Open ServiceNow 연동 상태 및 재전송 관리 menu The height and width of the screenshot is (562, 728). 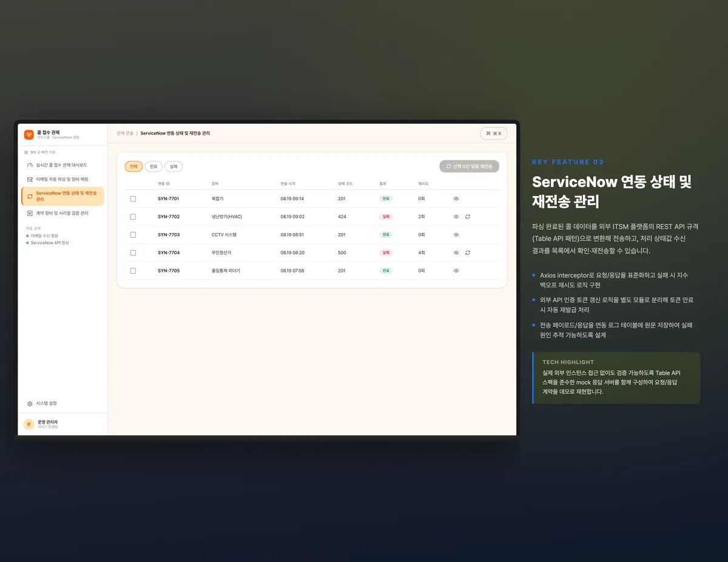tap(62, 196)
